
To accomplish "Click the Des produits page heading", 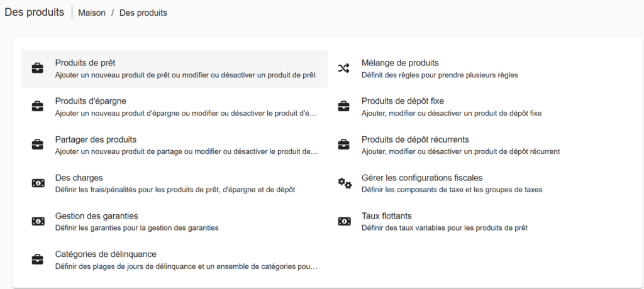I will pos(34,12).
